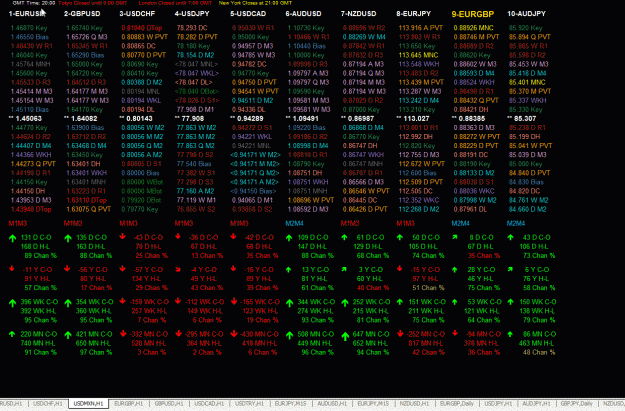Switch to the GBPJPY,Daily chart tab
The width and height of the screenshot is (625, 411).
click(x=576, y=404)
